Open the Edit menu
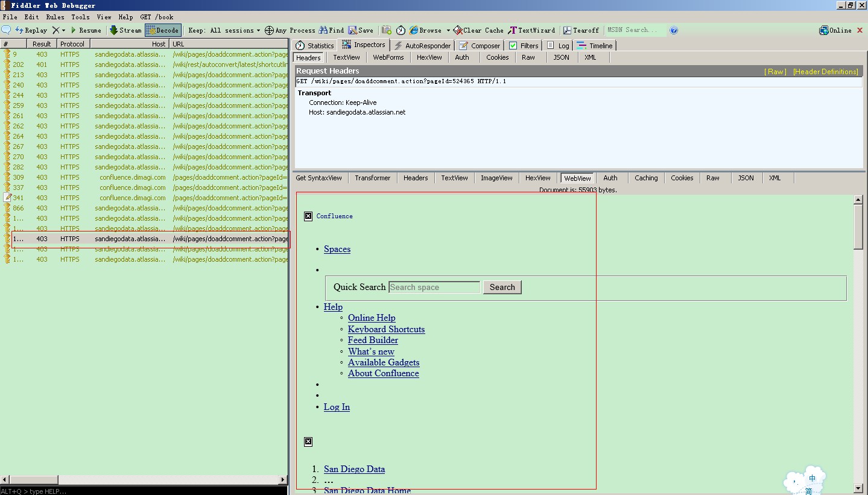This screenshot has width=868, height=495. (x=31, y=17)
